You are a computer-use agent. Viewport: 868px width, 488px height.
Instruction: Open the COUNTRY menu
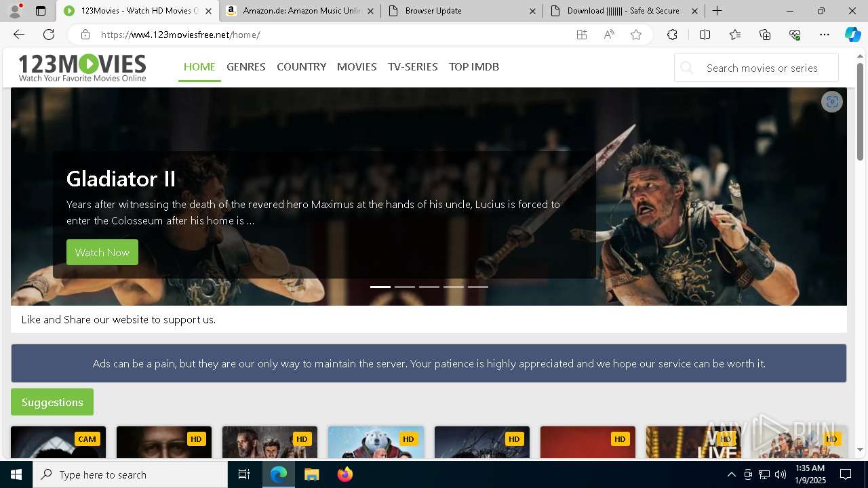coord(301,66)
